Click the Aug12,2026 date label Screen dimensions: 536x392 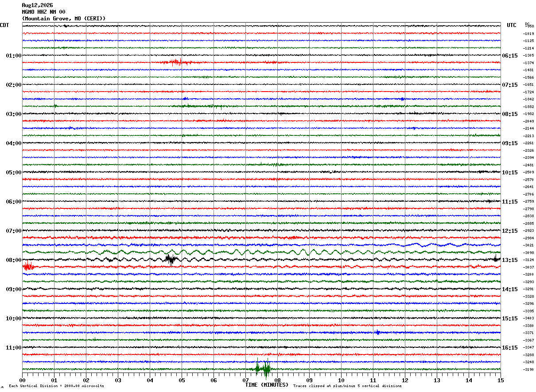tap(37, 5)
